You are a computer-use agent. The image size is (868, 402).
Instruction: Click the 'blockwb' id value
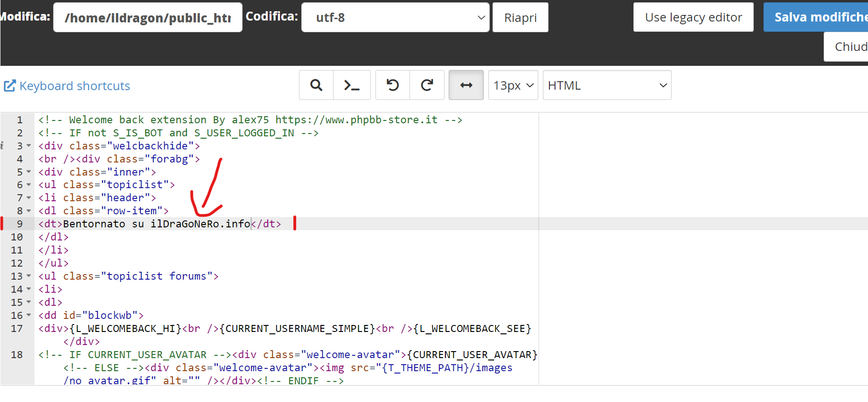click(x=110, y=316)
